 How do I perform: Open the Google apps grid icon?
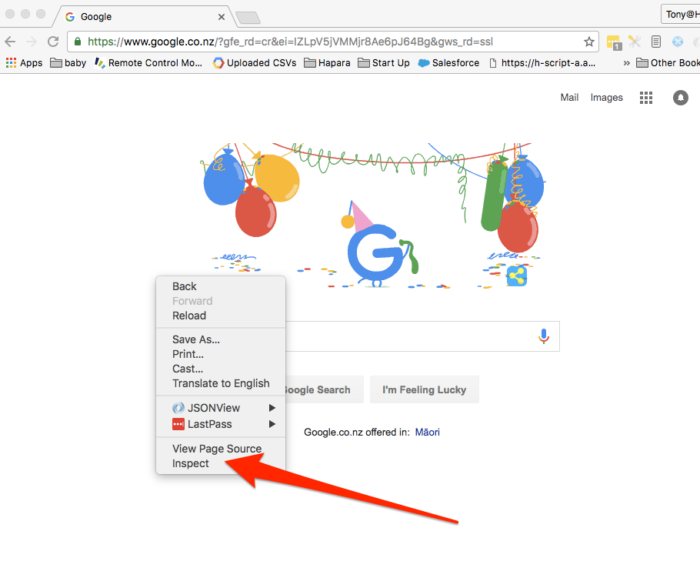point(646,98)
